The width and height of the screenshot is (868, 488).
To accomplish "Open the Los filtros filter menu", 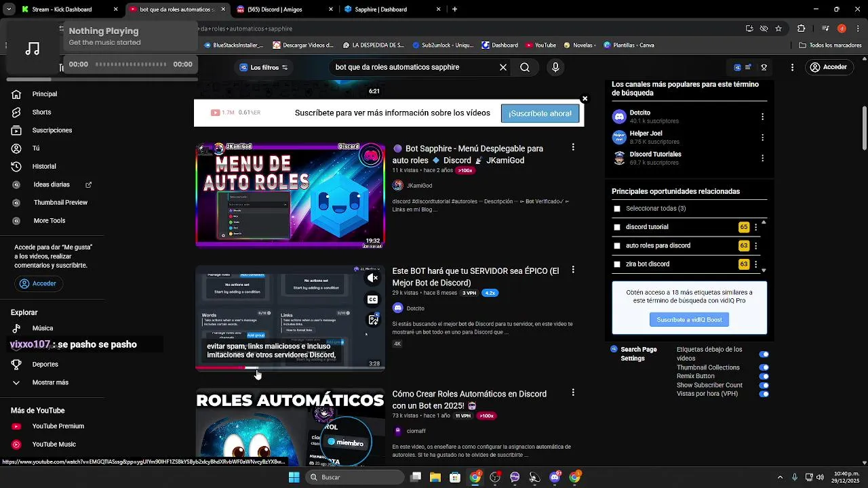I will (x=264, y=67).
